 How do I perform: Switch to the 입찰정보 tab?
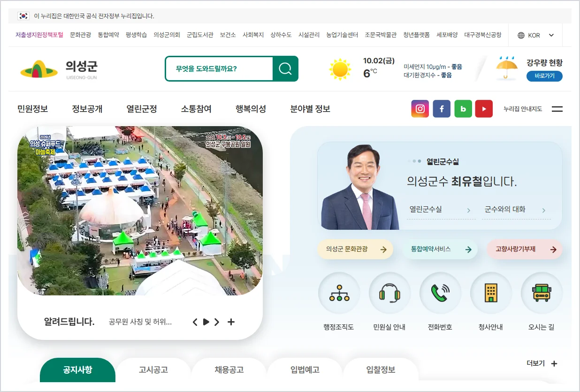(x=381, y=370)
